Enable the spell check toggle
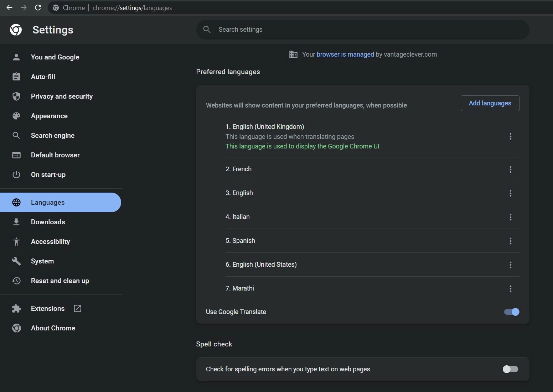This screenshot has width=553, height=392. click(x=510, y=369)
